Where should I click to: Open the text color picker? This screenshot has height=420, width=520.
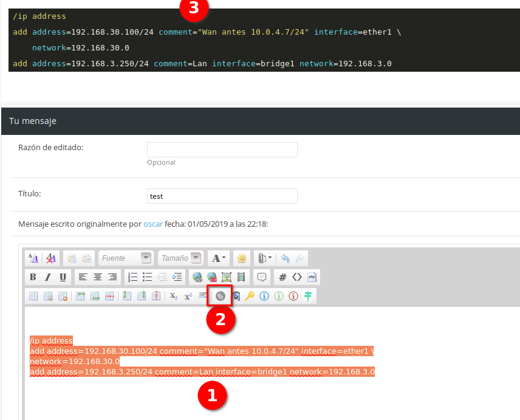[x=218, y=258]
